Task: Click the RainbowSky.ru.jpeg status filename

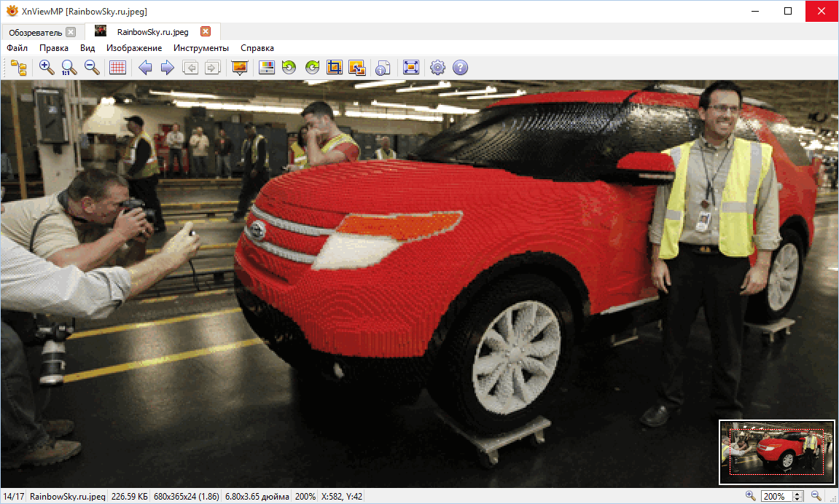Action: tap(67, 497)
